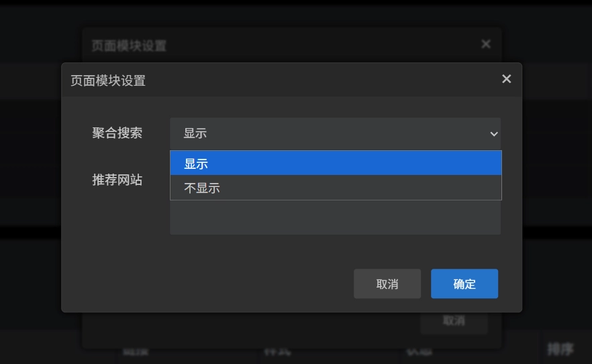This screenshot has width=592, height=364.
Task: Click the front dialog title 页面模块设置
Action: tap(108, 80)
